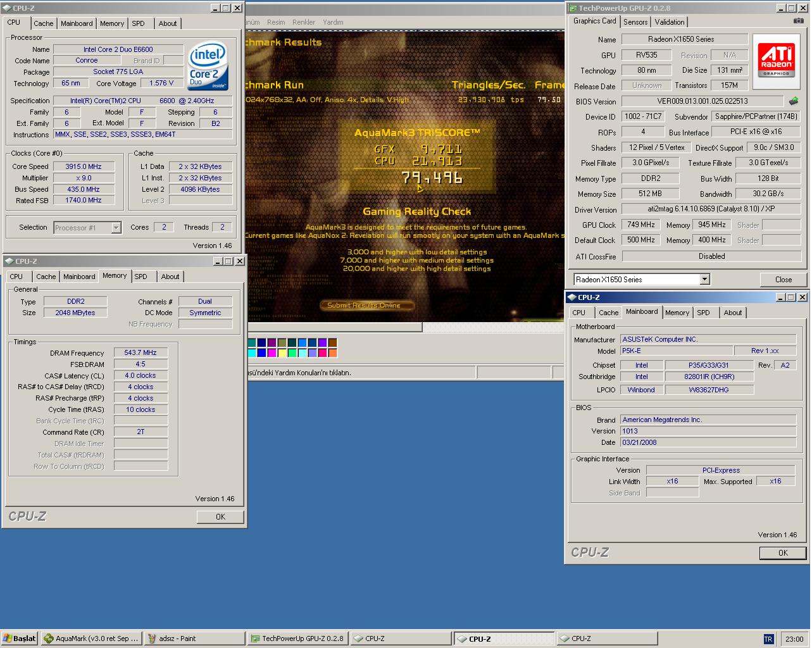
Task: Click the system tray clock 23:00
Action: point(794,639)
